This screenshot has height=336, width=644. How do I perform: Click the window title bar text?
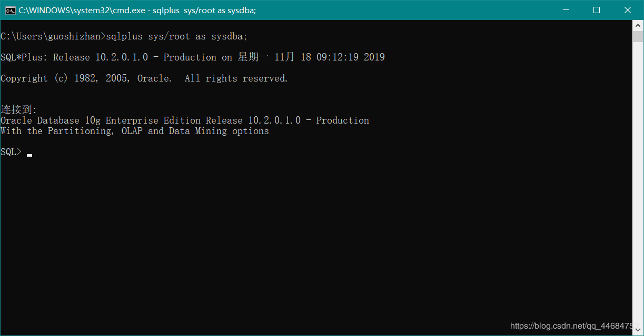[137, 10]
